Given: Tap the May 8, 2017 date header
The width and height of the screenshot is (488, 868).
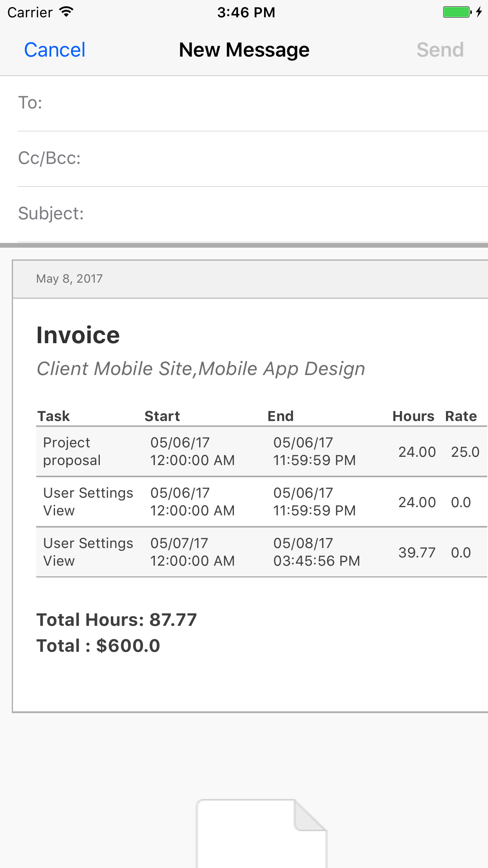Looking at the screenshot, I should pos(70,279).
